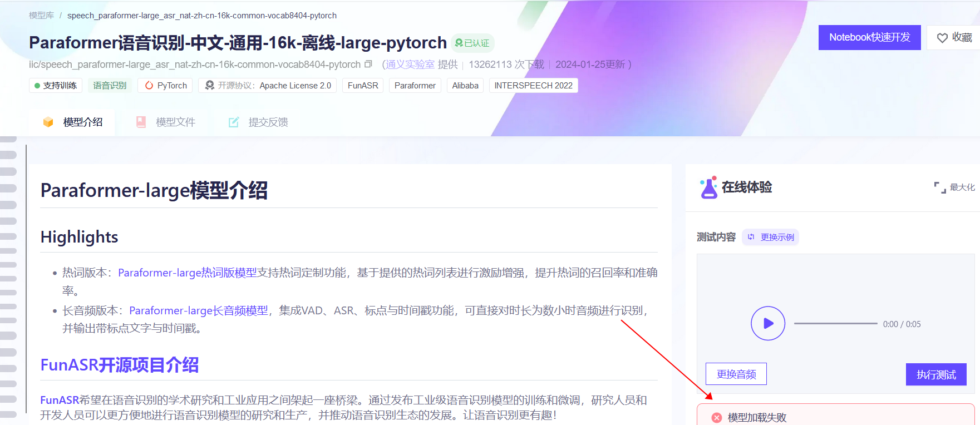Click the 在线体验 panel title
The height and width of the screenshot is (425, 980).
coord(747,187)
